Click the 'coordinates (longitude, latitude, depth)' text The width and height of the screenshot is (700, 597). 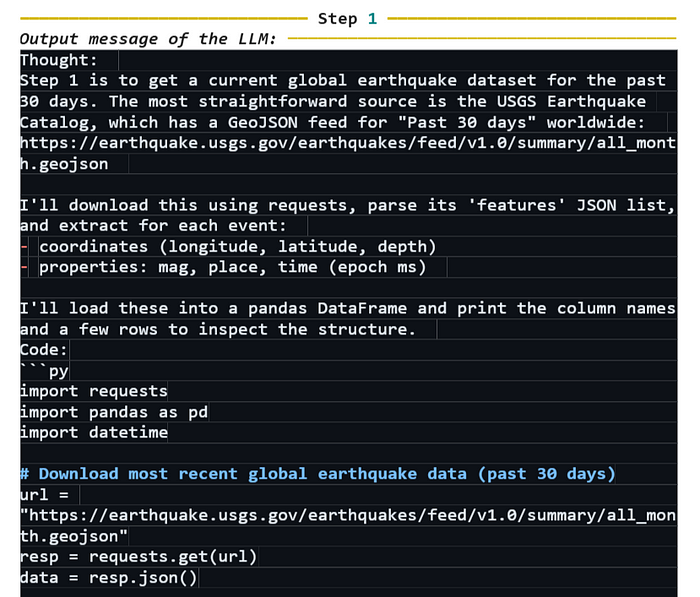238,246
